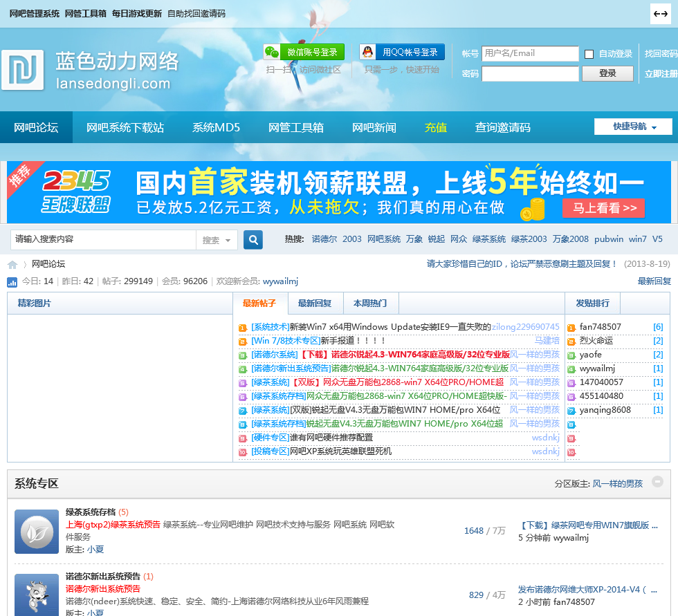Click rank 1 badge in 发贴排行
The height and width of the screenshot is (616, 678).
571,328
